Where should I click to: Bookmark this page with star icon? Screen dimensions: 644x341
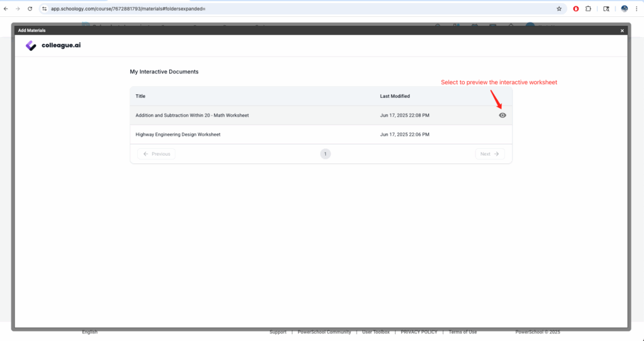click(x=558, y=9)
